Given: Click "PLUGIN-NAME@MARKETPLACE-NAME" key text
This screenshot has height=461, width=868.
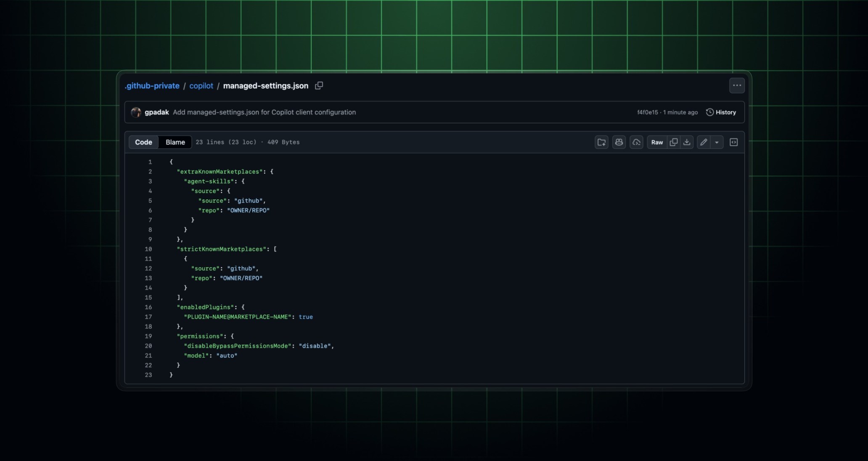Looking at the screenshot, I should 238,317.
